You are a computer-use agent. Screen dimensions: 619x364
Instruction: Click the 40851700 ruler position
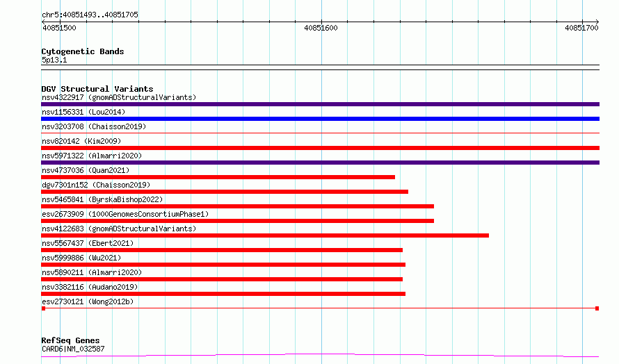(581, 28)
